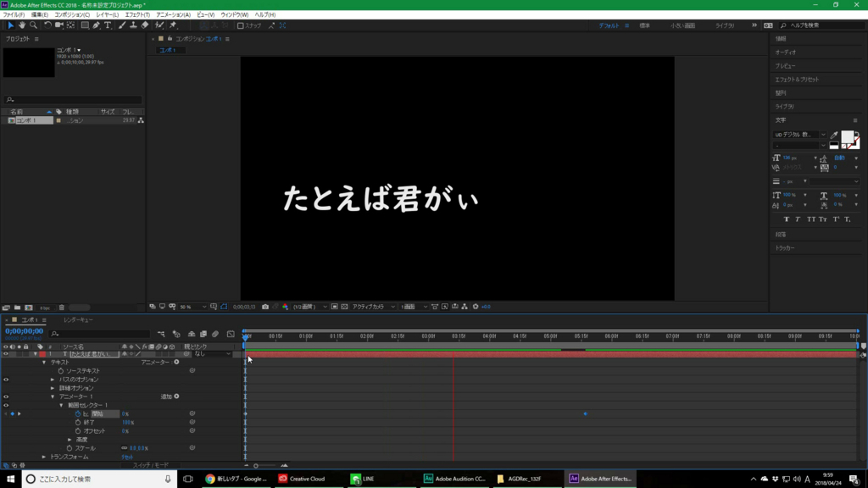Toggle stopwatch for Start property
This screenshot has height=488, width=868.
coord(78,413)
